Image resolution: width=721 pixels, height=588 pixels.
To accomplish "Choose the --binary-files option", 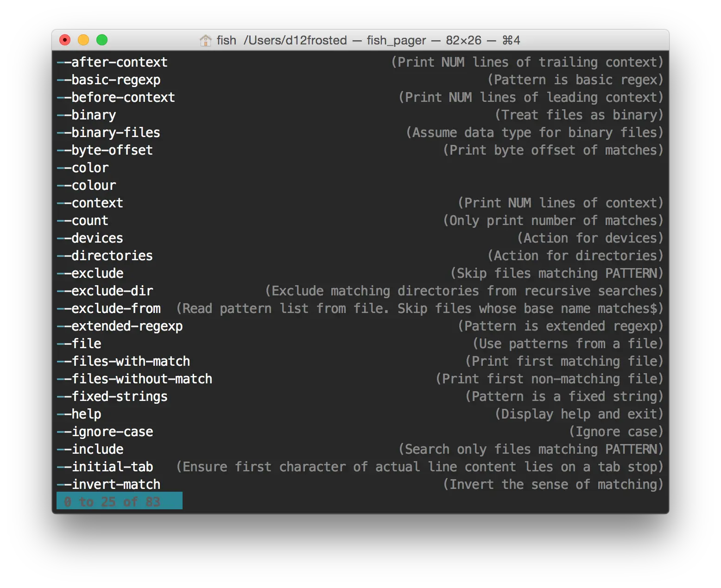I will (108, 133).
